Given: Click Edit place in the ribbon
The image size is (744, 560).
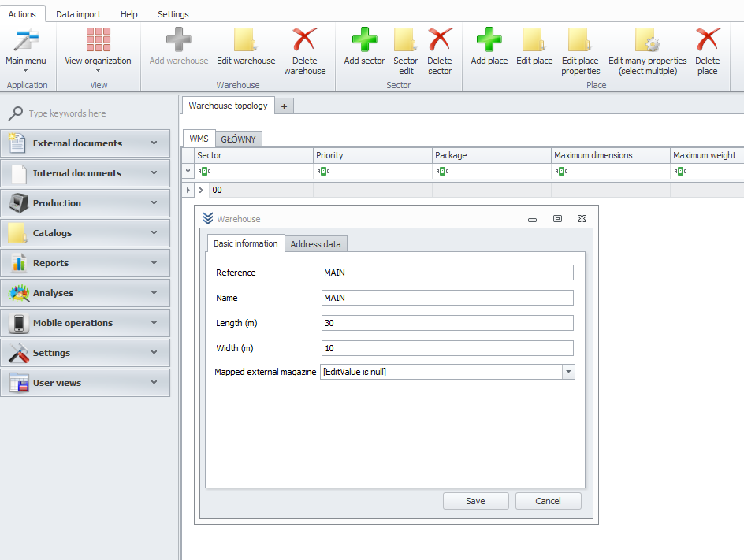Looking at the screenshot, I should (x=534, y=46).
